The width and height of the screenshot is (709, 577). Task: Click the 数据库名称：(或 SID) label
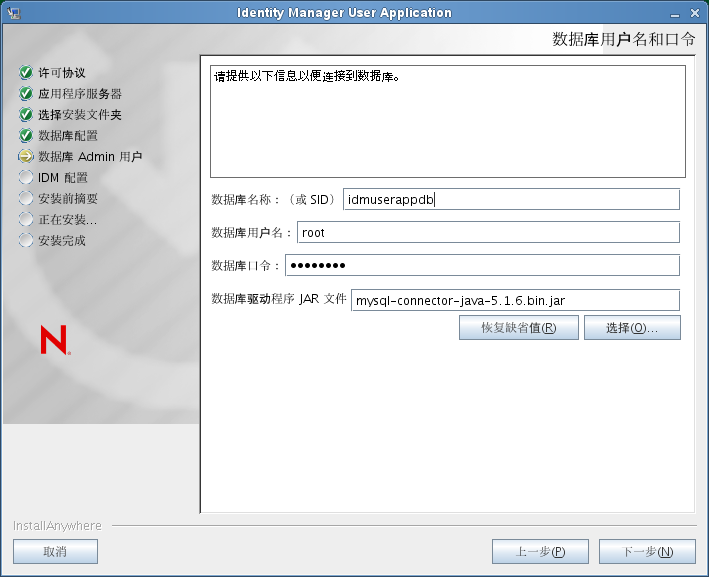tap(273, 199)
